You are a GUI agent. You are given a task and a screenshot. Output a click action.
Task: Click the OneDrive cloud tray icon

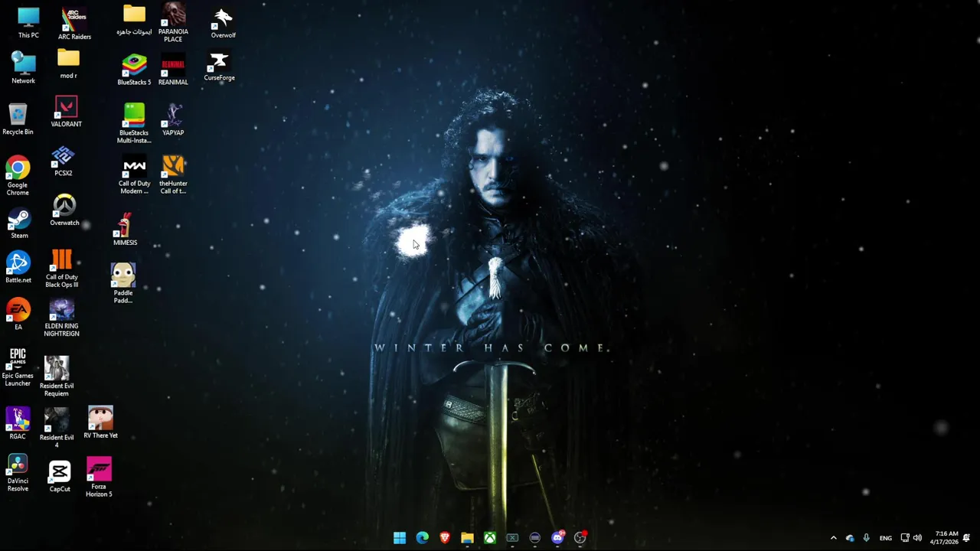tap(850, 538)
